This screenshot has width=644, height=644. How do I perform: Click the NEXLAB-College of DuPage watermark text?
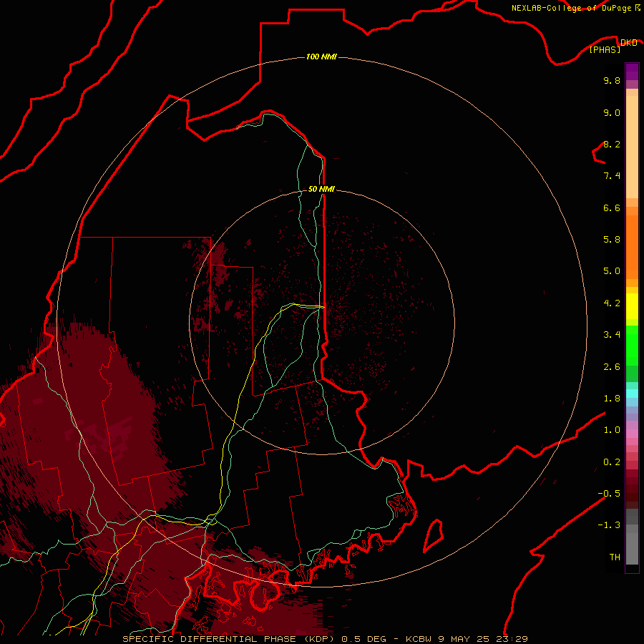pos(576,8)
